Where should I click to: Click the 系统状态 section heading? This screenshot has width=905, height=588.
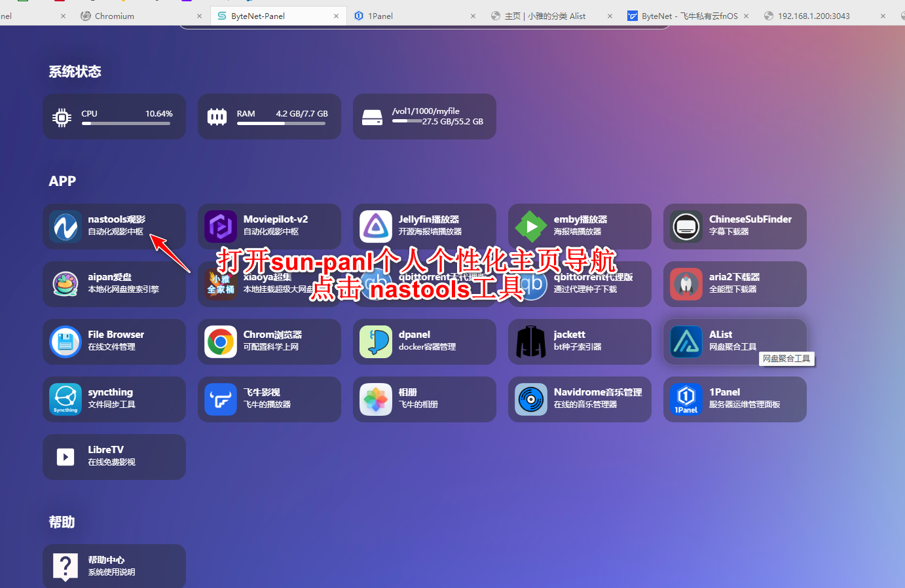tap(75, 71)
